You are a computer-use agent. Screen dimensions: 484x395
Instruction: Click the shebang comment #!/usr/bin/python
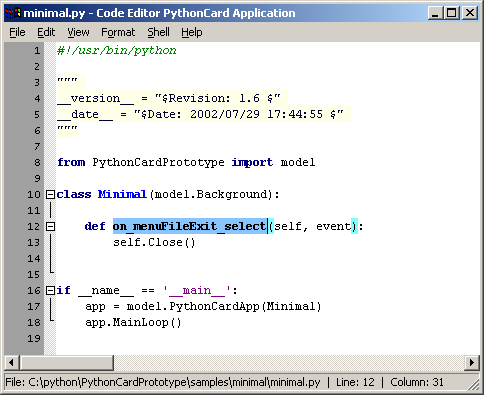tap(117, 51)
